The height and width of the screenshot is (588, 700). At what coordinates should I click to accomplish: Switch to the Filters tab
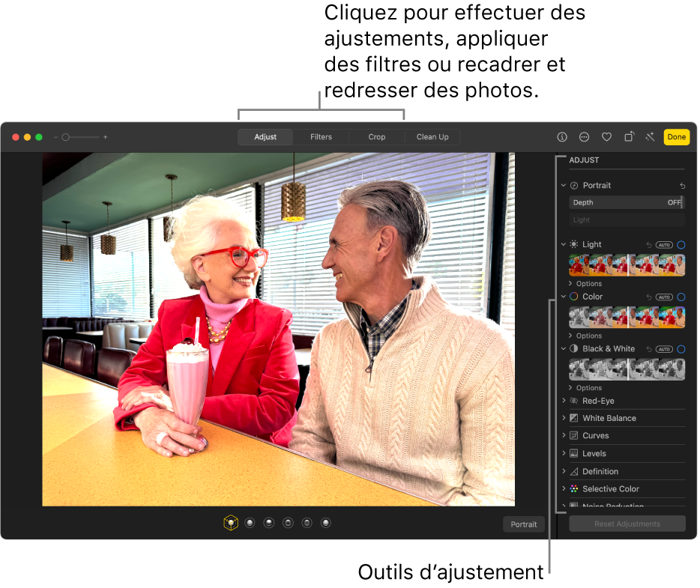coord(321,137)
